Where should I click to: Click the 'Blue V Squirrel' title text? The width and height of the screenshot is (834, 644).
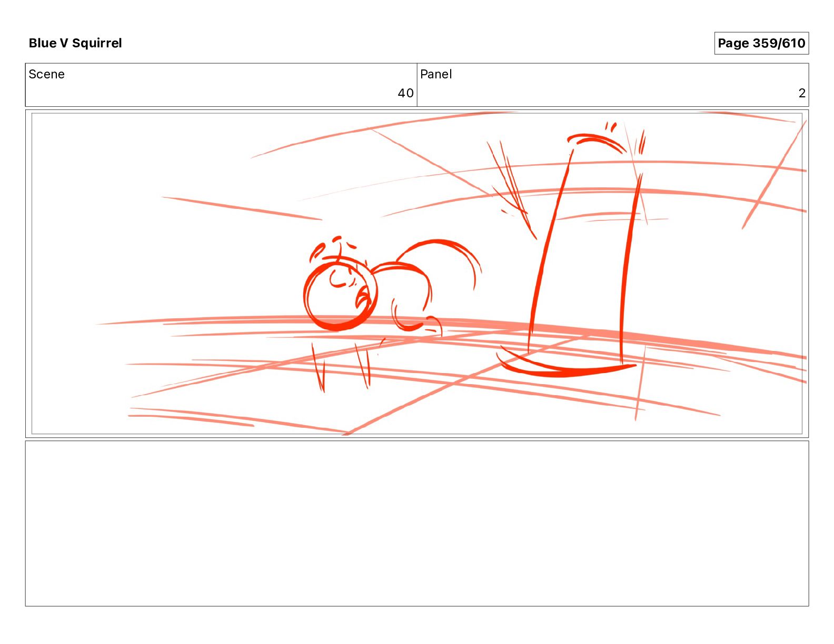pyautogui.click(x=75, y=43)
